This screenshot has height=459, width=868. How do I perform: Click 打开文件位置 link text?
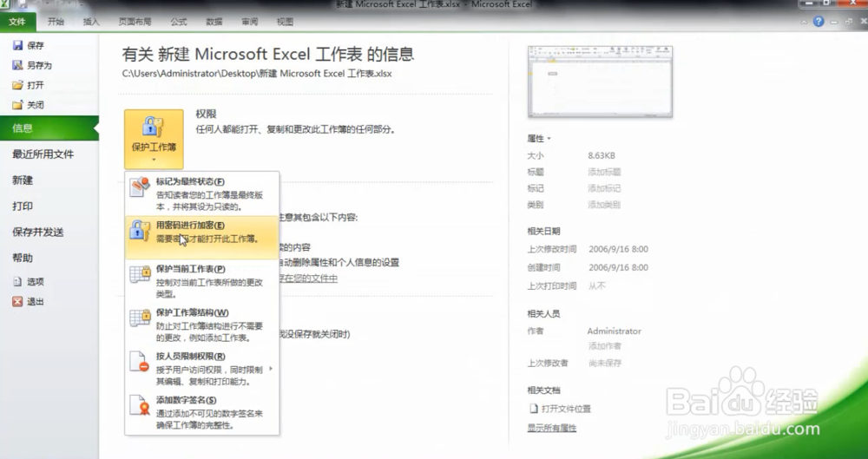tap(566, 409)
